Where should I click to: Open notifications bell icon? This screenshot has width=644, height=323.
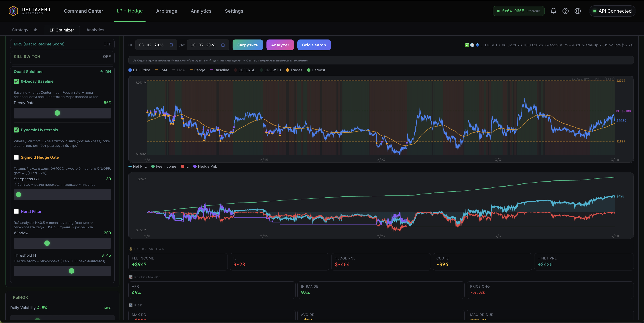pyautogui.click(x=553, y=11)
